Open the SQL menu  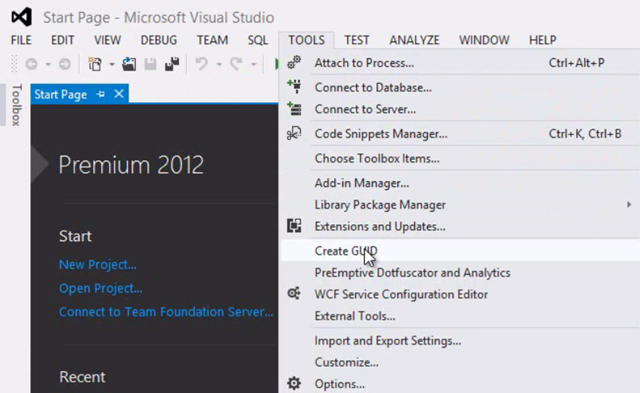258,40
